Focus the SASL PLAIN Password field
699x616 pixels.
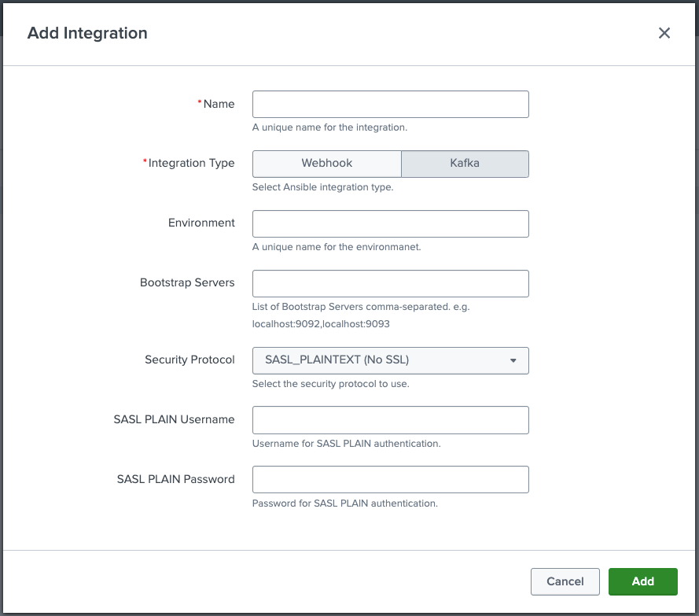coord(390,479)
